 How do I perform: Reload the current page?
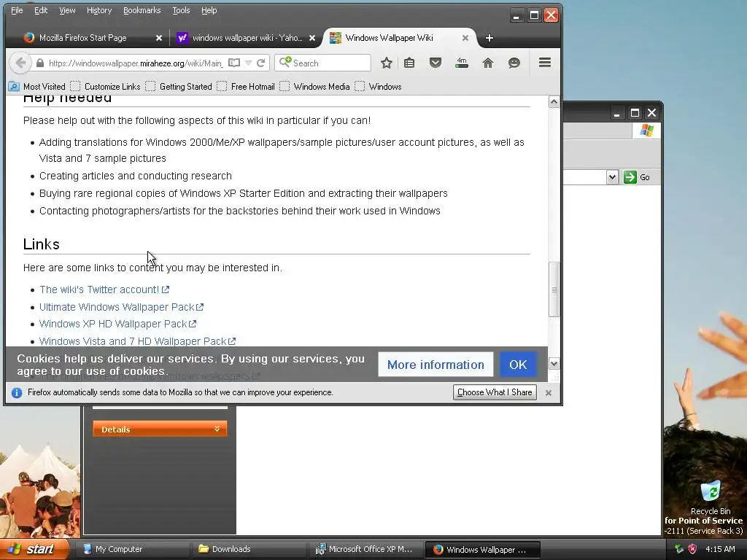260,63
